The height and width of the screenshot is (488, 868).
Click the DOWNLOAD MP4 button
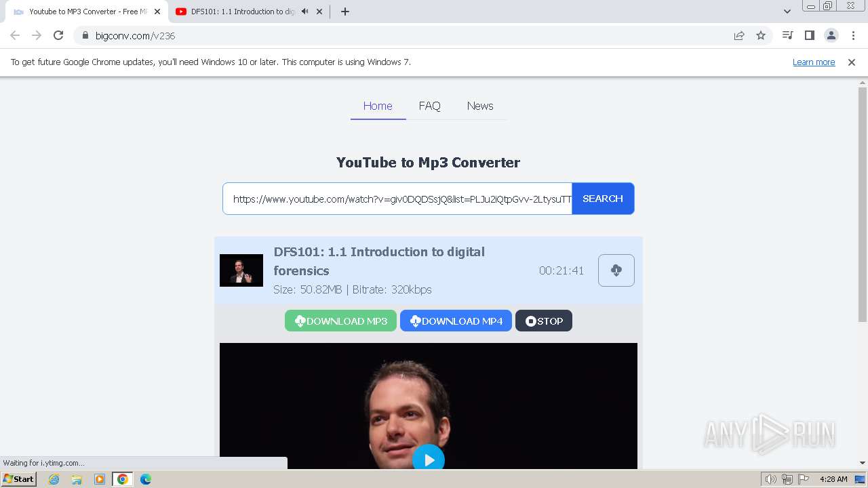coord(456,321)
